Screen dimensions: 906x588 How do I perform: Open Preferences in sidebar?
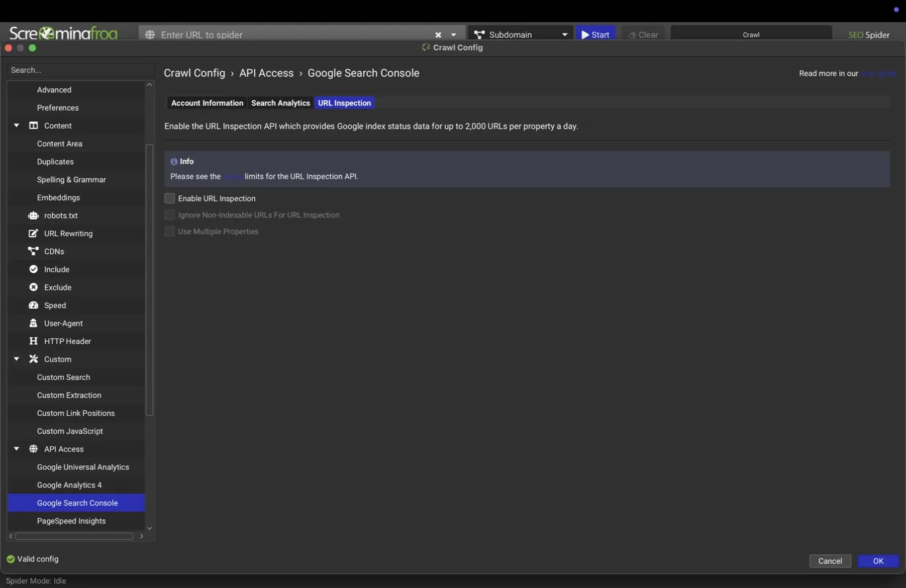[58, 108]
